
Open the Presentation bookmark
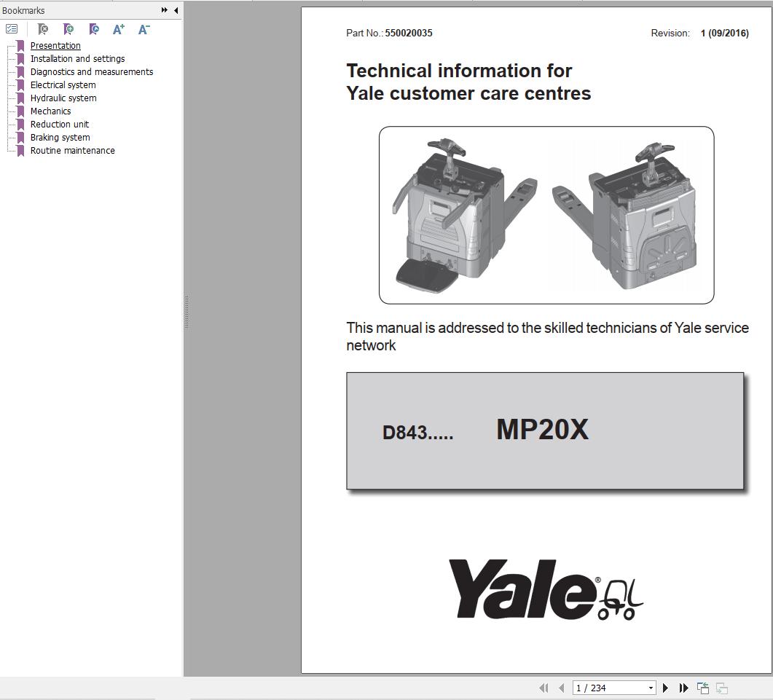[55, 45]
